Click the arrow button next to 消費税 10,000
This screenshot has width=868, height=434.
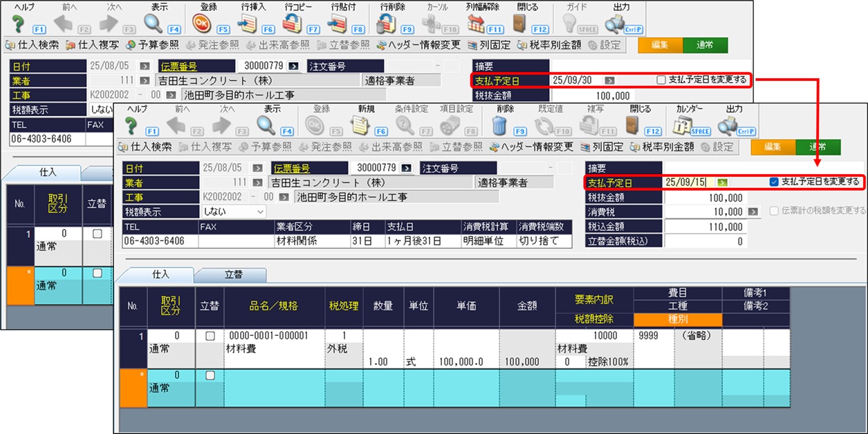point(753,211)
